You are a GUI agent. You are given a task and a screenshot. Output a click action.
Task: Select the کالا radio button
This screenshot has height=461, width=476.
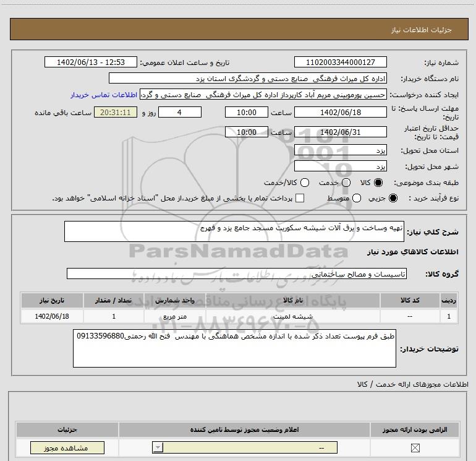tap(378, 183)
